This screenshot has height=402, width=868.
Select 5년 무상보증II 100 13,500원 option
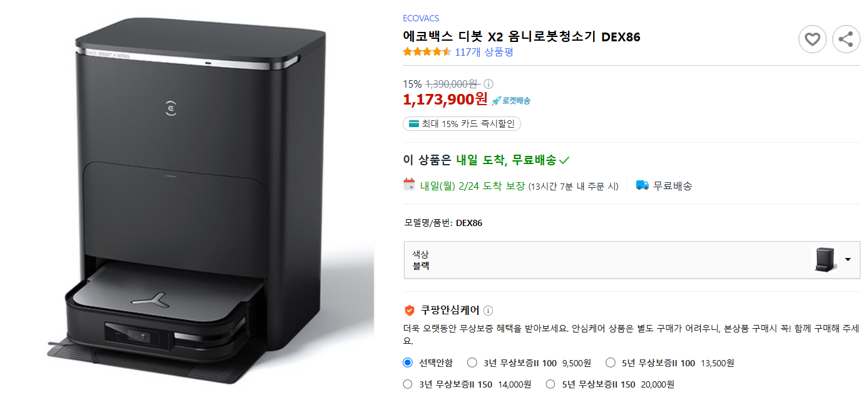pyautogui.click(x=611, y=363)
